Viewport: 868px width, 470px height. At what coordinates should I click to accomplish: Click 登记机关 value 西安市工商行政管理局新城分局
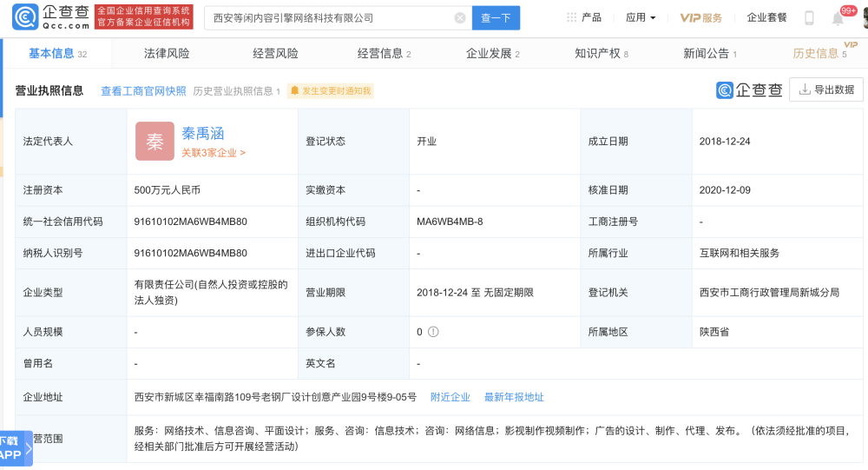769,293
